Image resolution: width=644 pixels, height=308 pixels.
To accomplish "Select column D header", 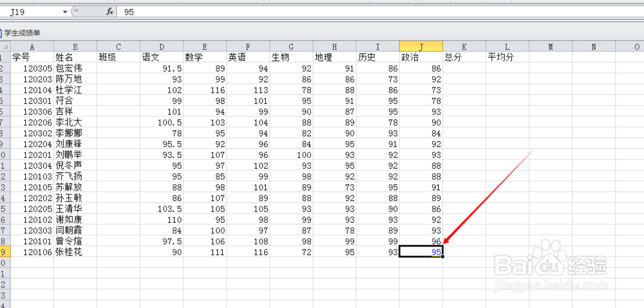I will pos(162,47).
